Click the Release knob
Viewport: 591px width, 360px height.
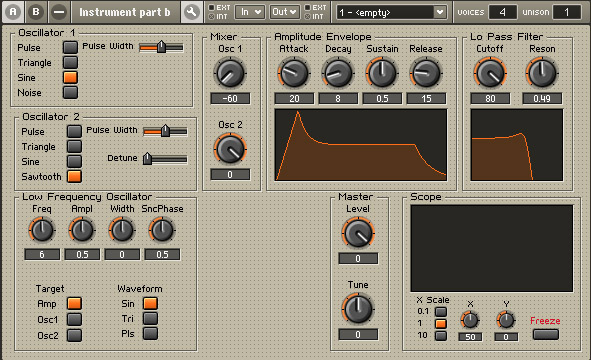426,73
